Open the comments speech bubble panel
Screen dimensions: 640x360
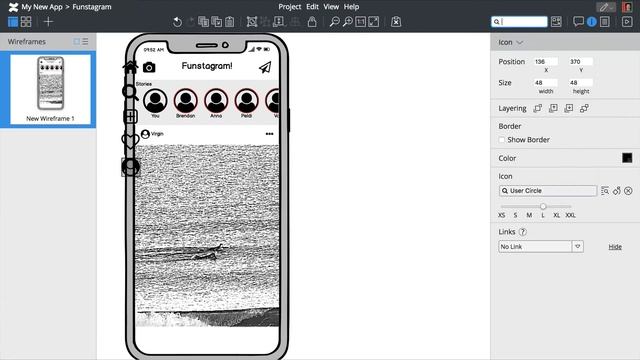point(578,22)
